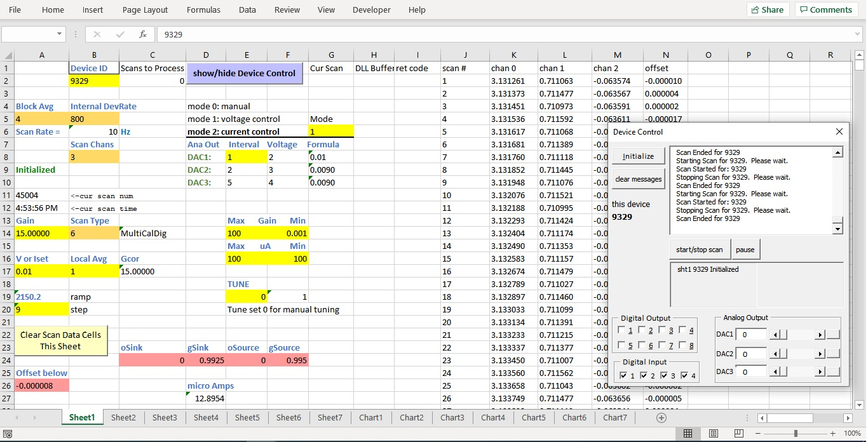This screenshot has height=442, width=868.
Task: Click the show/hide Device Control button
Action: [x=244, y=73]
